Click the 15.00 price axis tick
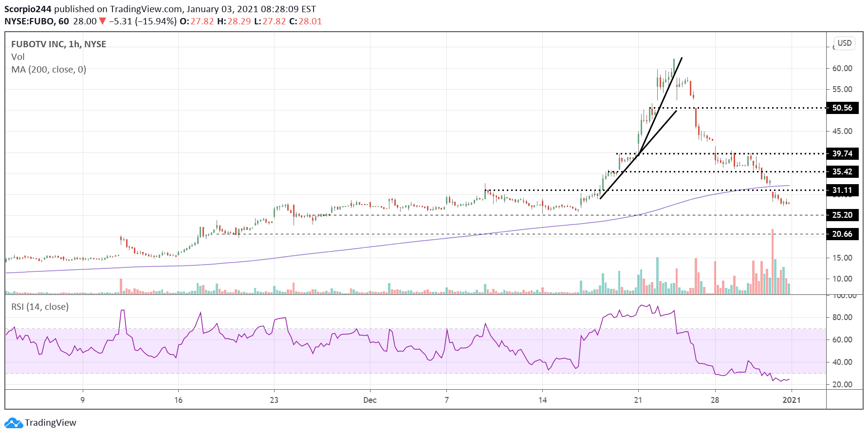Image resolution: width=868 pixels, height=436 pixels. coord(842,258)
